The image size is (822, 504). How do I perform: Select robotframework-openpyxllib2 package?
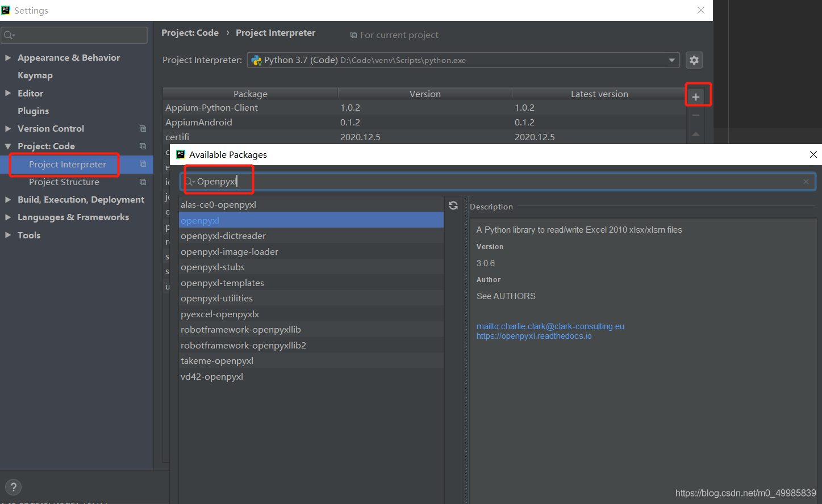tap(311, 346)
